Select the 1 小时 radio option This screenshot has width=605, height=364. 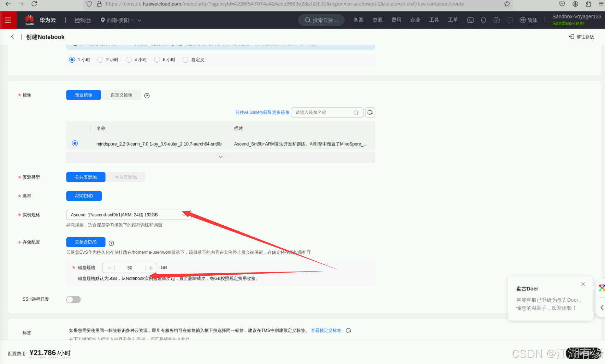pyautogui.click(x=72, y=60)
